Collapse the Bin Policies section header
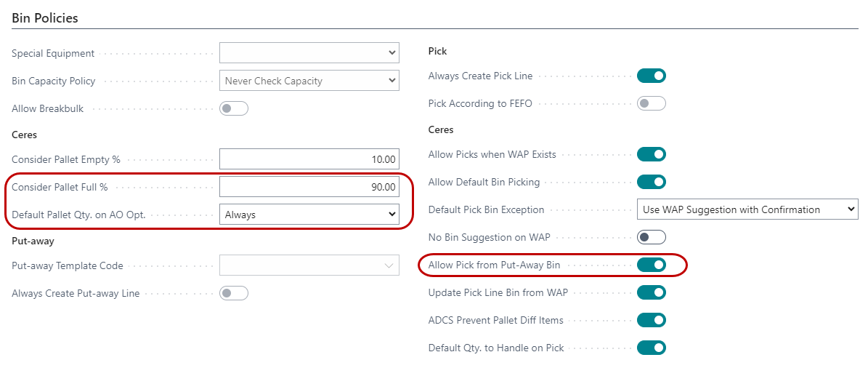The width and height of the screenshot is (868, 376). point(45,17)
